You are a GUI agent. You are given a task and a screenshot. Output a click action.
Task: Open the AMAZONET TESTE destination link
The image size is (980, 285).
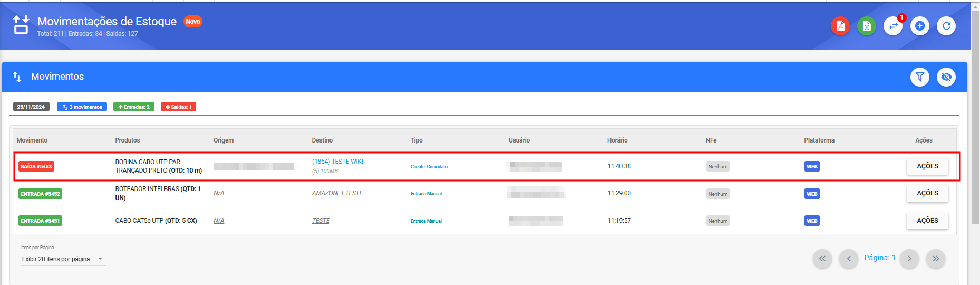coord(337,193)
